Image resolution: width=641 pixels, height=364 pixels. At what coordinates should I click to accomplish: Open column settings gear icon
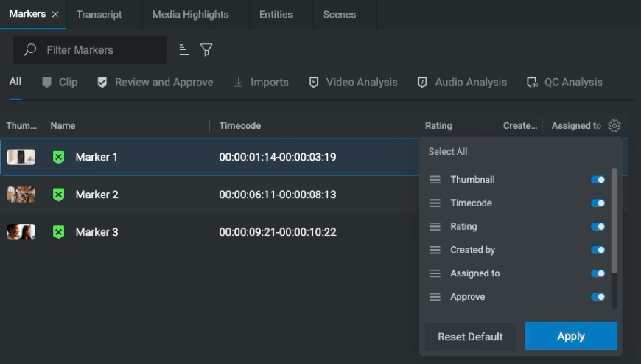point(614,125)
